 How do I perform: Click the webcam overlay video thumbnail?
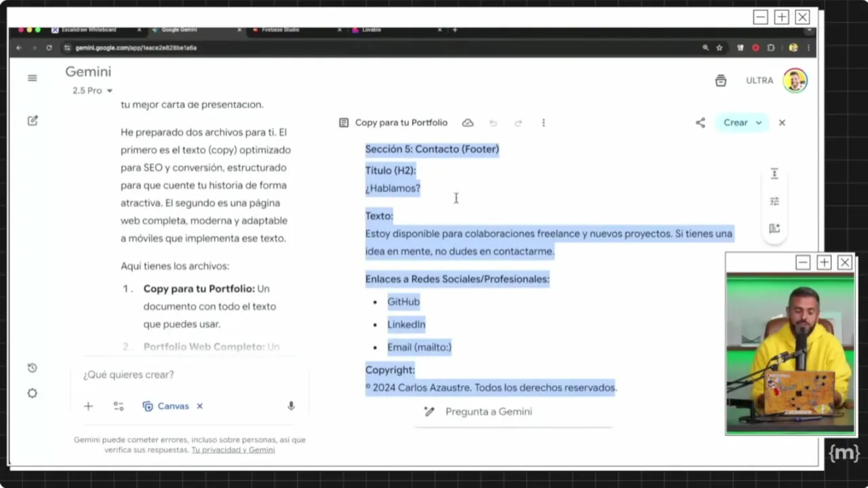(790, 352)
